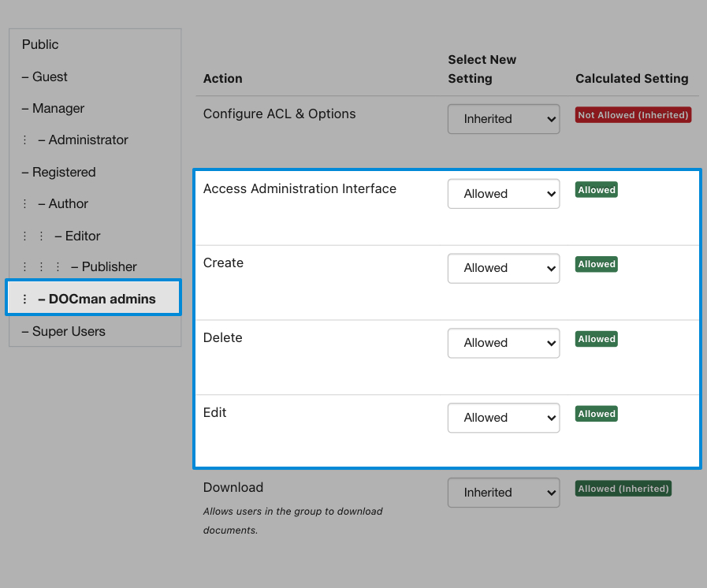The width and height of the screenshot is (707, 588).
Task: Change the Access Administration Interface setting dropdown
Action: [504, 194]
